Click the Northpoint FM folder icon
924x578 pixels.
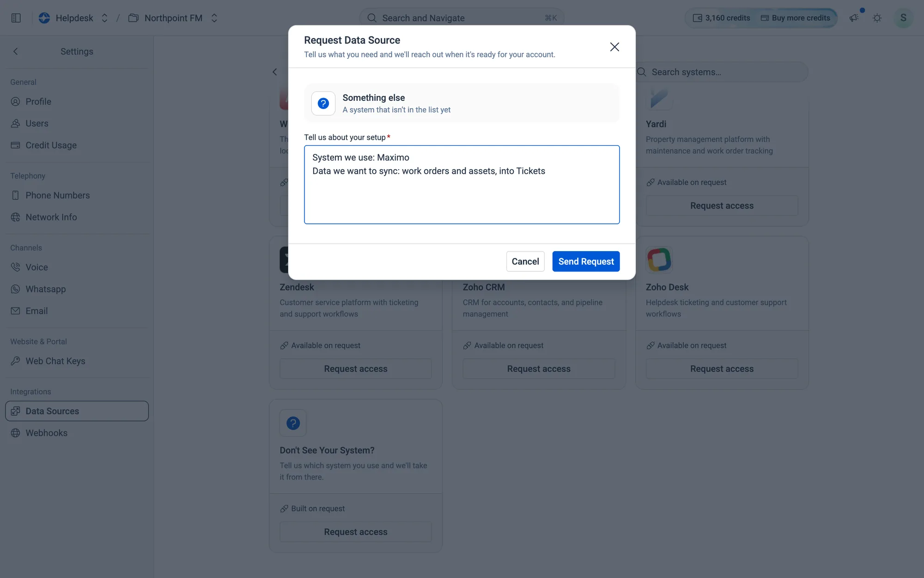pyautogui.click(x=134, y=18)
